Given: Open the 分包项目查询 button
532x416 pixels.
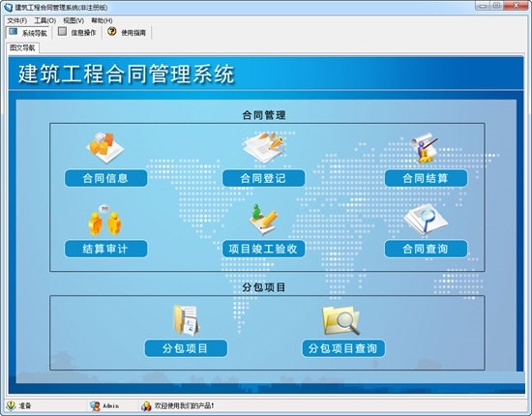Looking at the screenshot, I should [x=343, y=348].
